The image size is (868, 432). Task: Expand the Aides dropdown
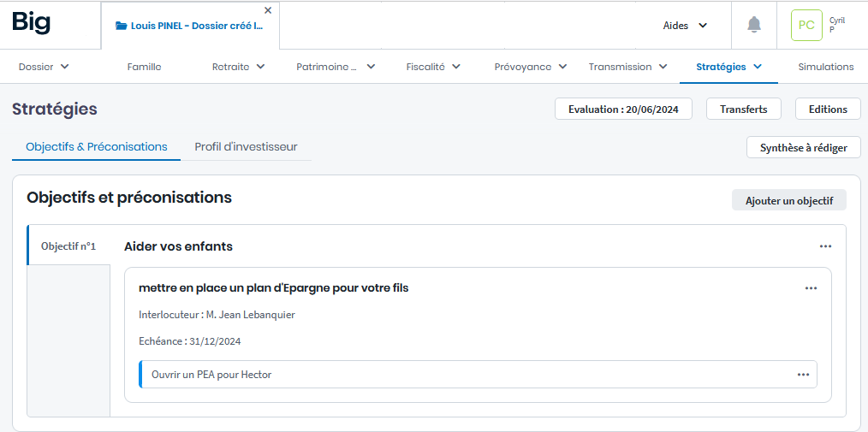685,26
